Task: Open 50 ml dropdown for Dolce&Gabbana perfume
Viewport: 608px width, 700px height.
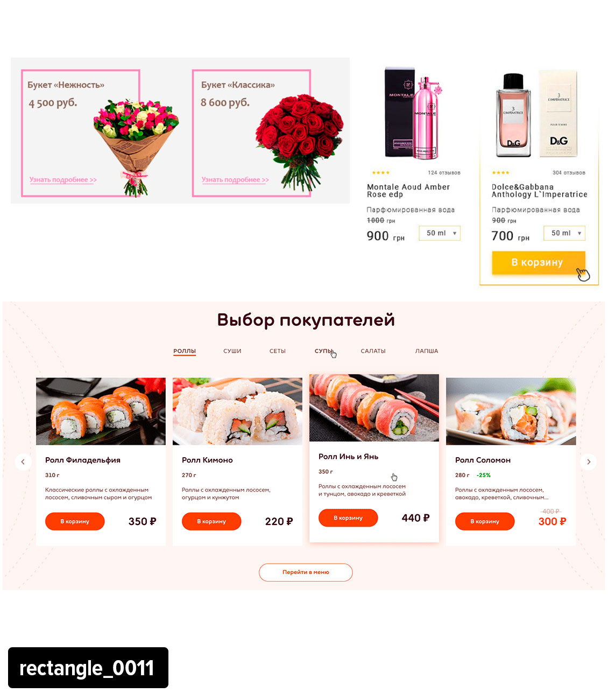Action: (x=564, y=233)
